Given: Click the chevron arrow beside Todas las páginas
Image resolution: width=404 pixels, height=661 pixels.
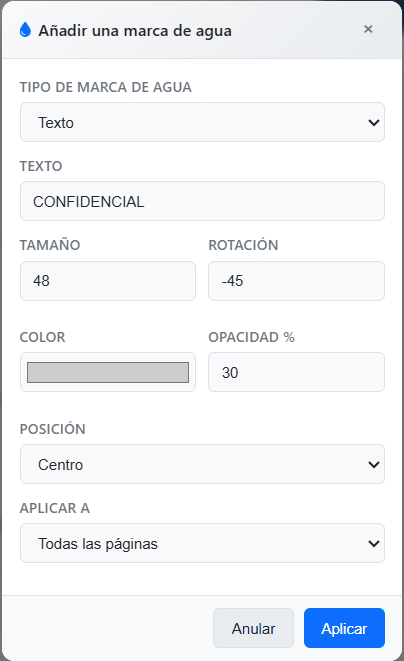Looking at the screenshot, I should click(374, 543).
